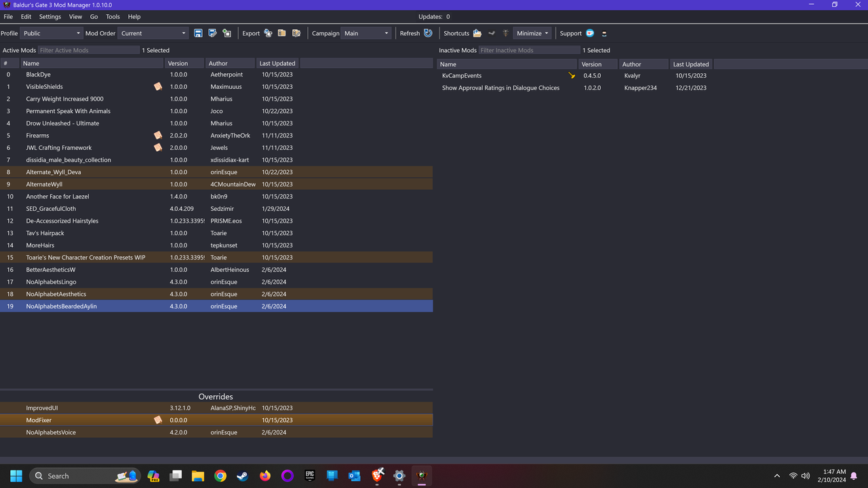This screenshot has height=488, width=868.
Task: Open the Ko-fi Support icon
Action: pos(589,33)
